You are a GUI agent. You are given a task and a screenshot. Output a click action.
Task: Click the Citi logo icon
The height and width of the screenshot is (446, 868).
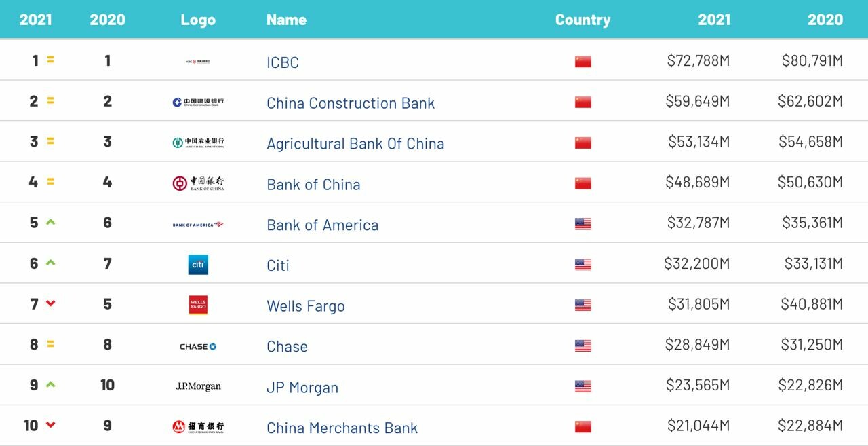click(198, 265)
